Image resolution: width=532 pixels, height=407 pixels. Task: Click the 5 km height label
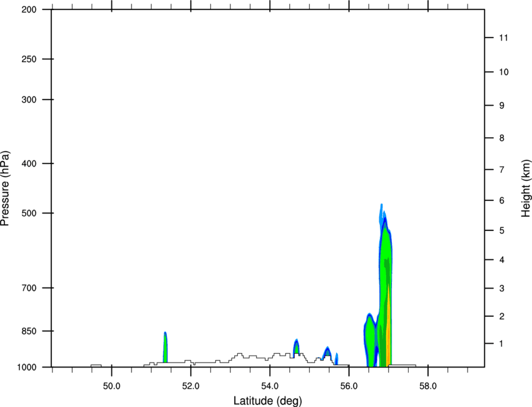[502, 230]
